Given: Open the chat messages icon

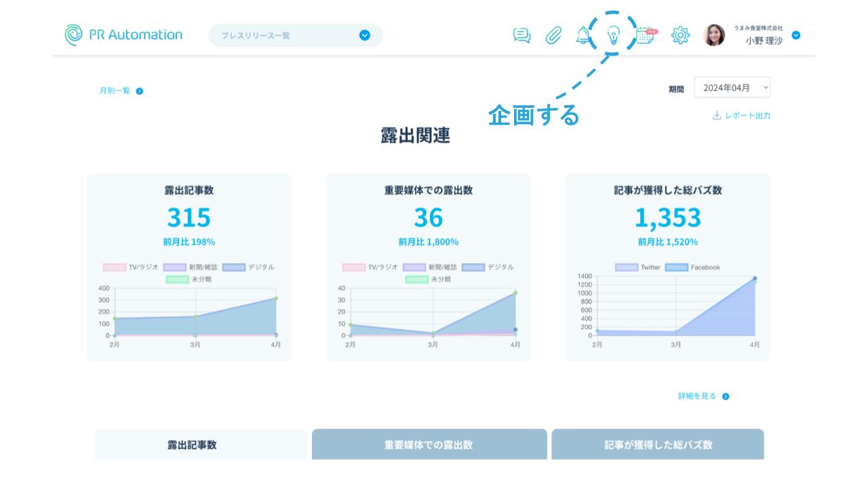Looking at the screenshot, I should point(521,35).
